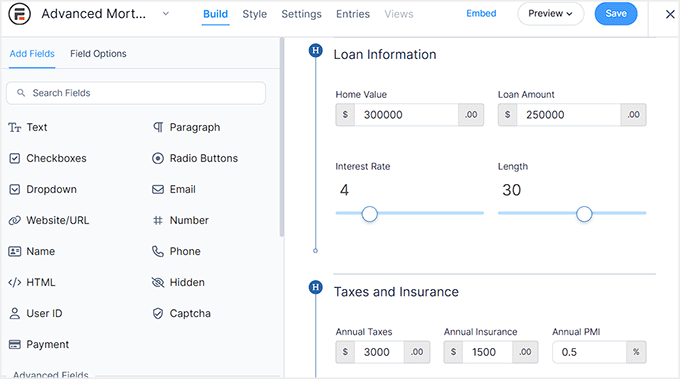680x379 pixels.
Task: Click the Taxes and Insurance heading
Action: [x=396, y=292]
